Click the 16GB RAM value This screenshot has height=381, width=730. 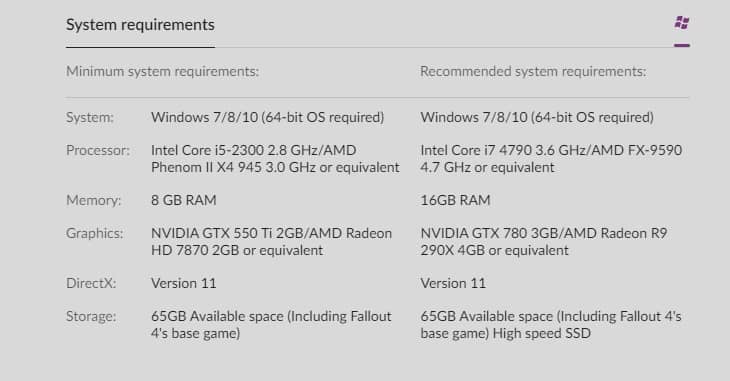point(455,200)
